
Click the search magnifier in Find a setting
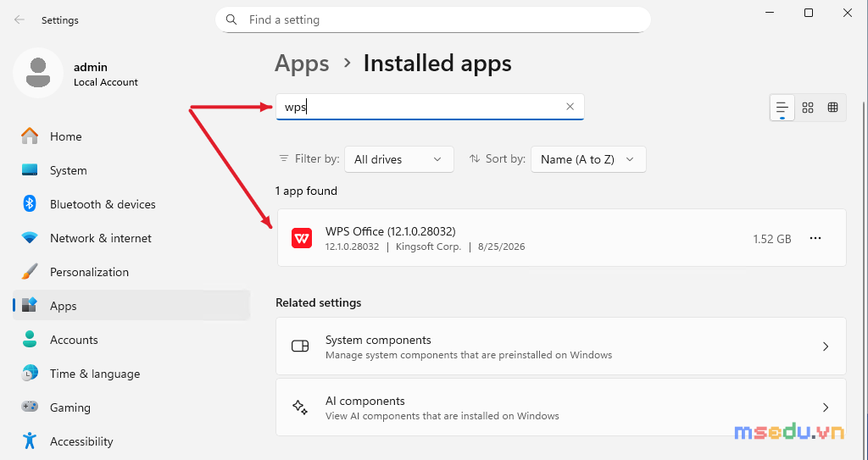[232, 20]
